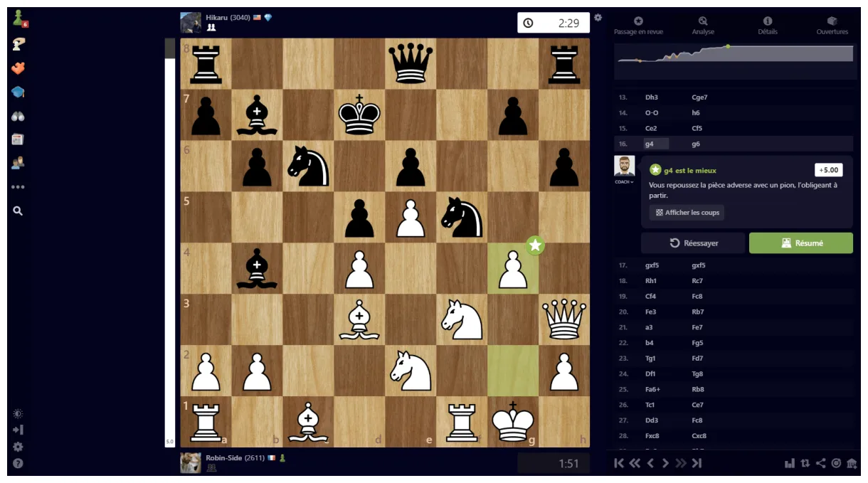Click the share icon at bottom right
868x483 pixels.
tap(820, 462)
